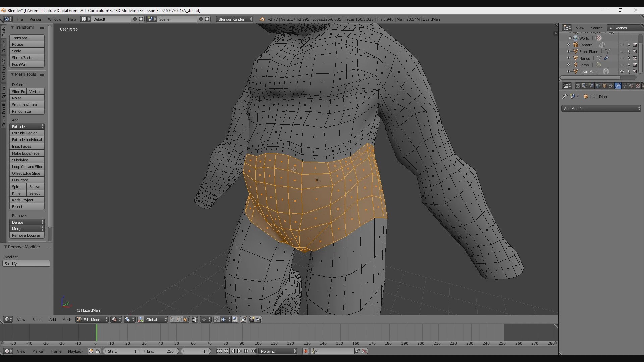The image size is (644, 362).
Task: Open Object Data properties tab
Action: [625, 86]
